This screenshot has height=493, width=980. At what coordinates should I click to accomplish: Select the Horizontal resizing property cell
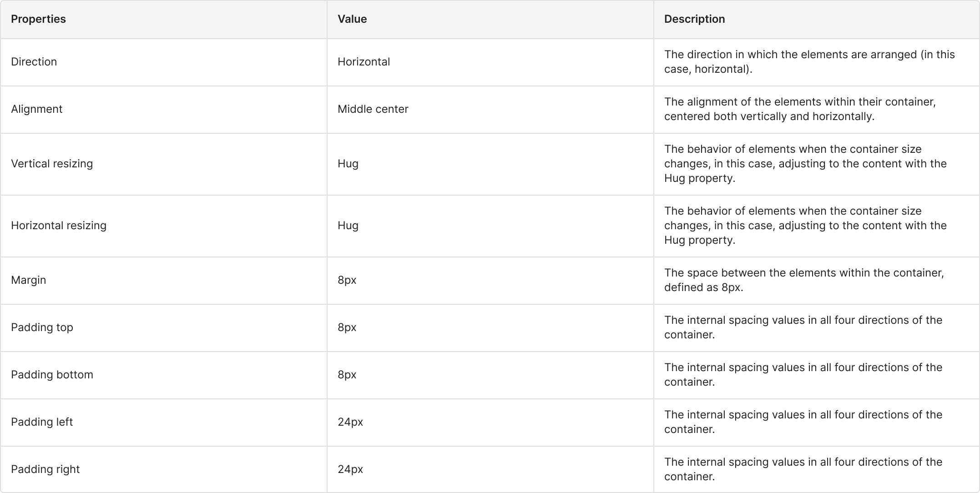pos(59,226)
